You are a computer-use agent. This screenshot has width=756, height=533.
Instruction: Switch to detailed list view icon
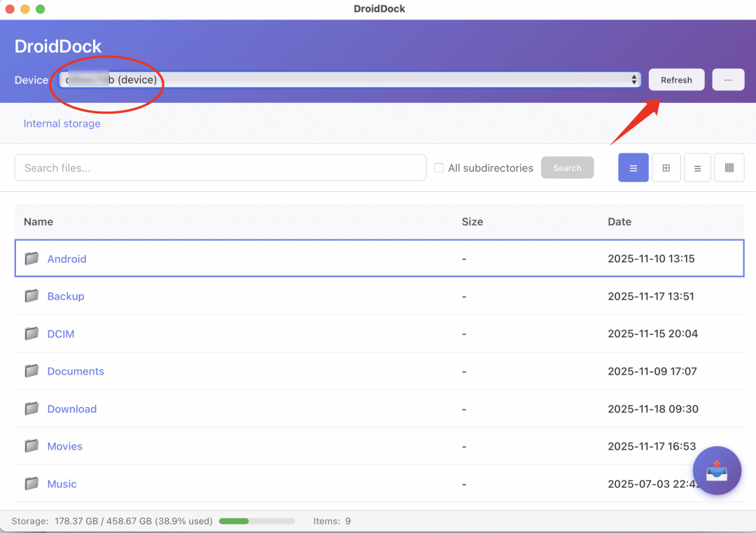(633, 168)
